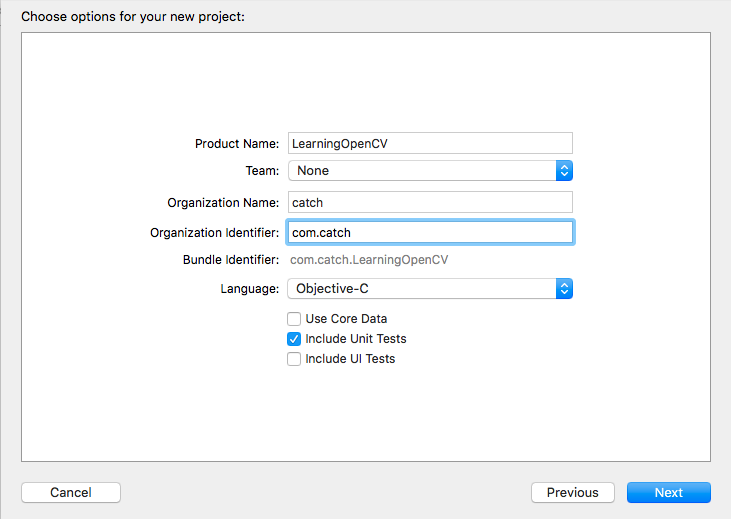
Task: Click the Language label
Action: pos(249,289)
